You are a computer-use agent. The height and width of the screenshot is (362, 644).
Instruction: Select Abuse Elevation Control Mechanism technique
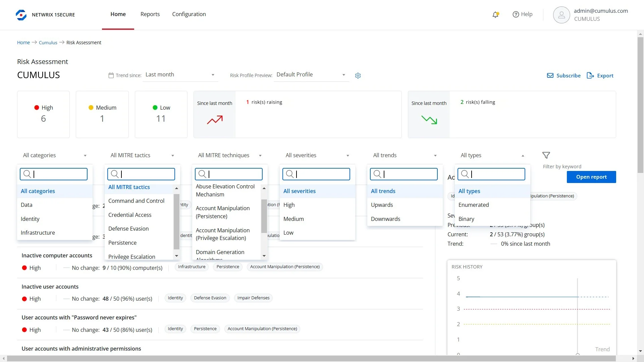coord(227,190)
